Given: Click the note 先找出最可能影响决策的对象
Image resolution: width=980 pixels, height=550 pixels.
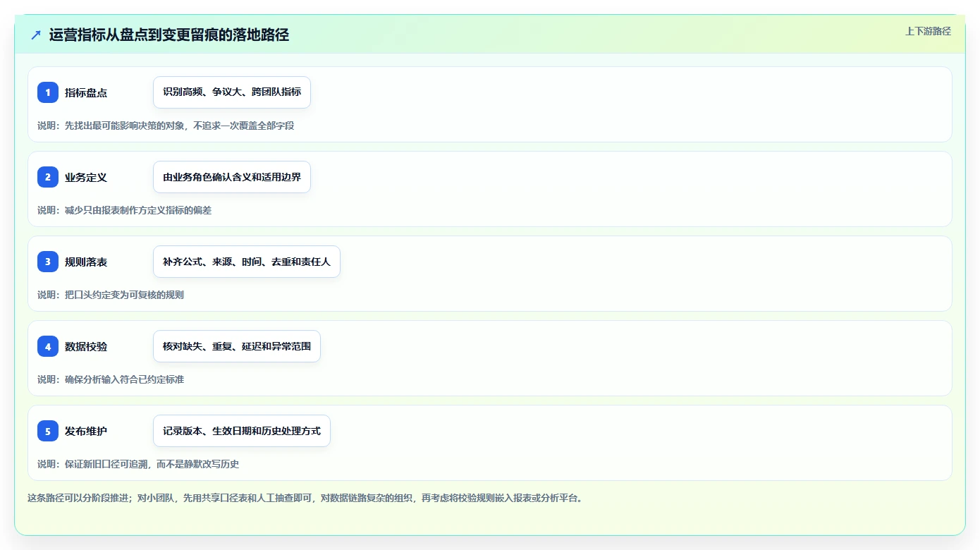Looking at the screenshot, I should pyautogui.click(x=166, y=126).
